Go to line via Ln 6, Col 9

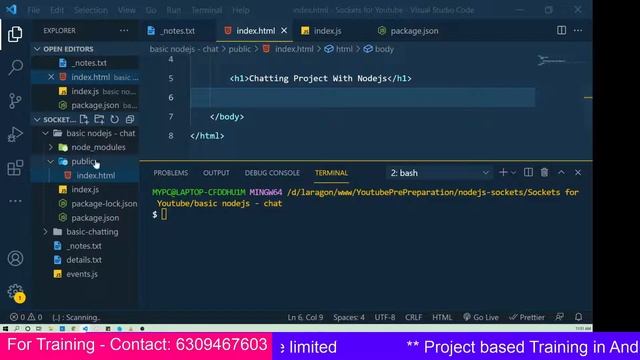(x=305, y=317)
